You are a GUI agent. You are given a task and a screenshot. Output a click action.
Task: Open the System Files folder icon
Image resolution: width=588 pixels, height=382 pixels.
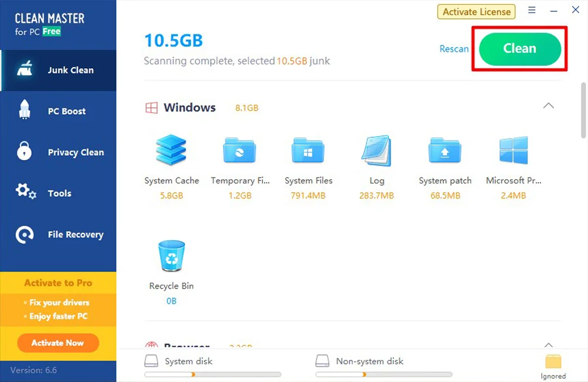click(308, 150)
